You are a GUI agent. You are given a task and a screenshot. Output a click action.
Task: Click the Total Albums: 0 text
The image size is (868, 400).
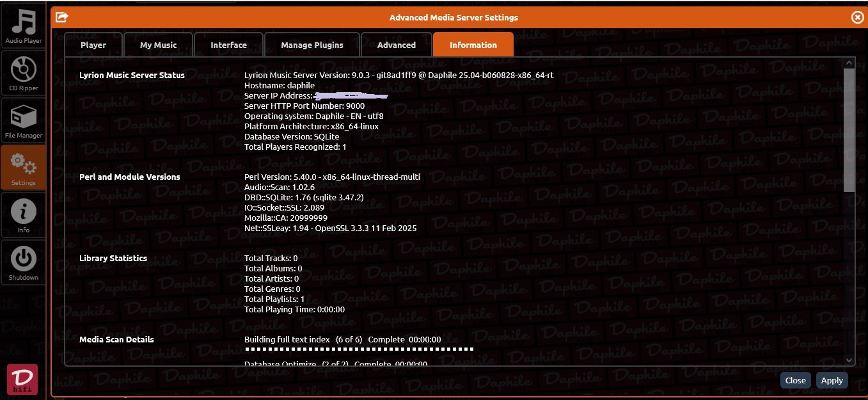point(273,268)
